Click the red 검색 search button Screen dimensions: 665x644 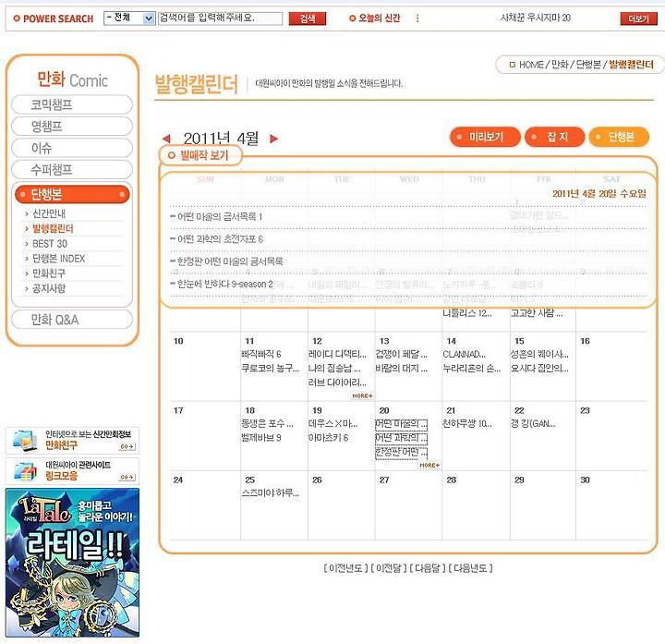[307, 18]
